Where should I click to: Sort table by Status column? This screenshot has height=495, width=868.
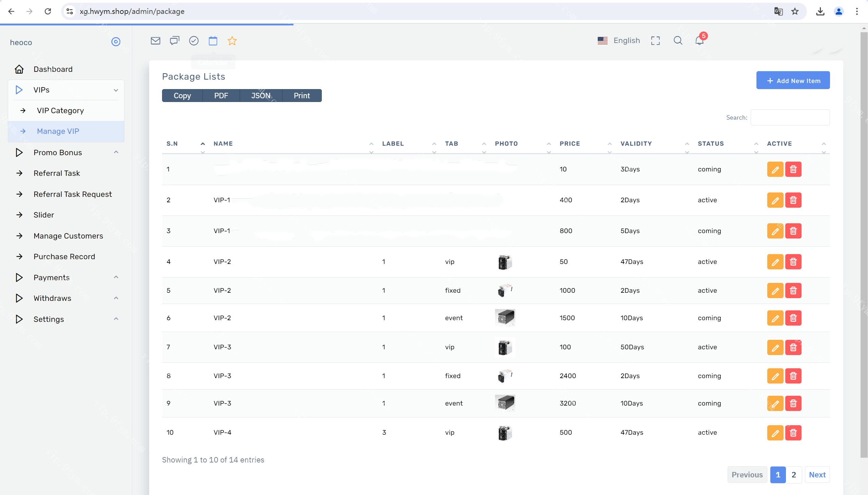[711, 143]
